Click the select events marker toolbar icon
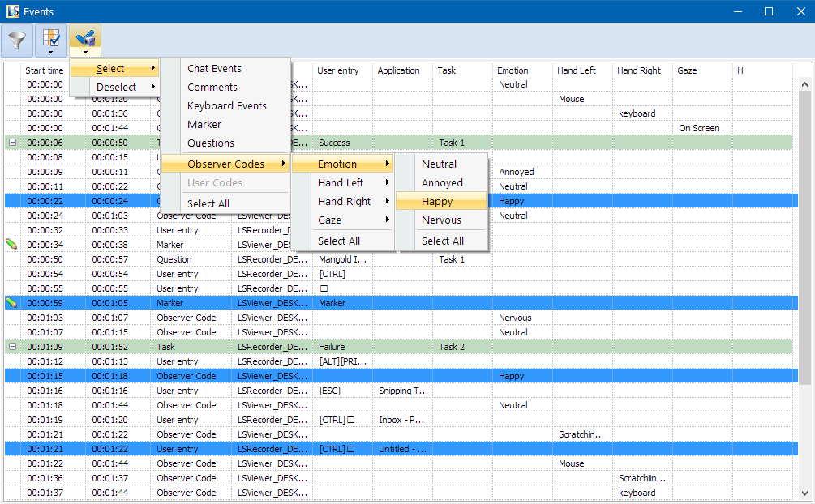815x504 pixels. [85, 40]
